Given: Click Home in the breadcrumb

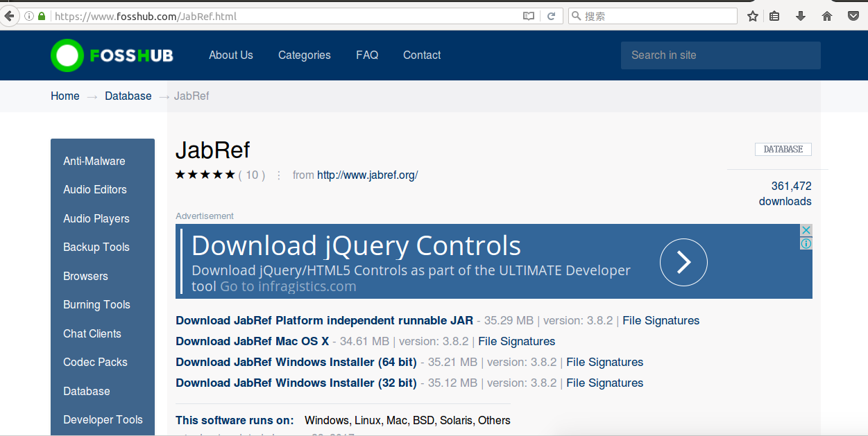Looking at the screenshot, I should click(x=65, y=96).
